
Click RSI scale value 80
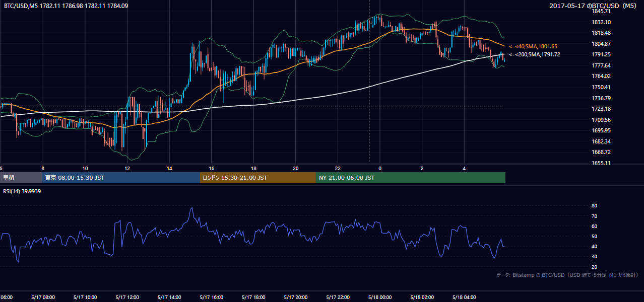pyautogui.click(x=594, y=206)
